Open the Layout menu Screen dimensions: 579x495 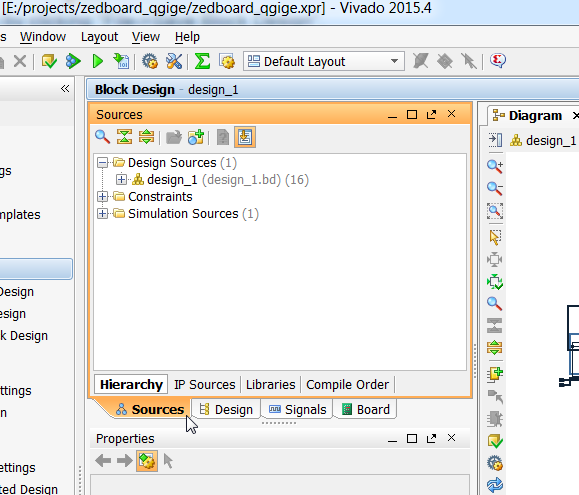99,37
